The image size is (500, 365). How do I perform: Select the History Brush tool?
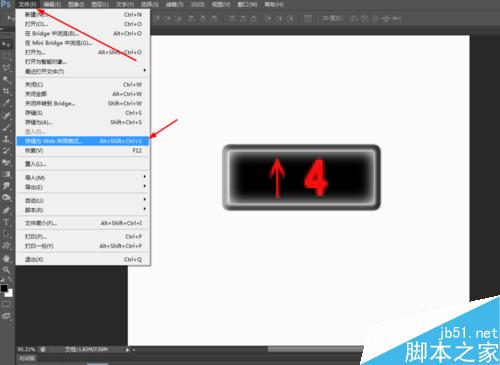click(6, 151)
